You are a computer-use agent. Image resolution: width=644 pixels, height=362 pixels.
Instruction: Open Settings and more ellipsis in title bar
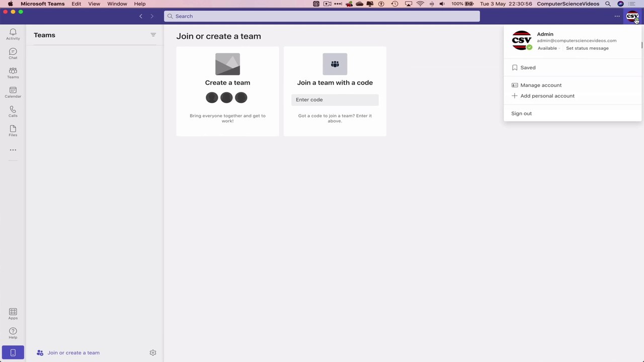(x=617, y=16)
